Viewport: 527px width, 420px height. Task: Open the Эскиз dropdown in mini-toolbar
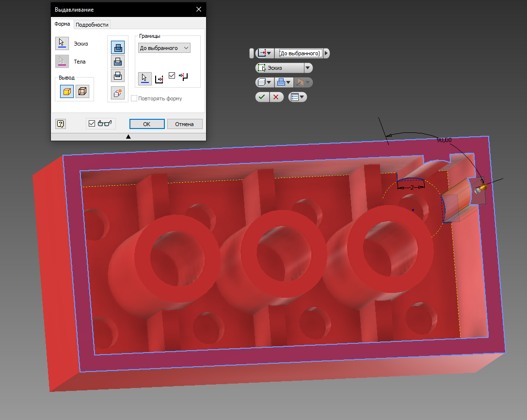click(307, 68)
